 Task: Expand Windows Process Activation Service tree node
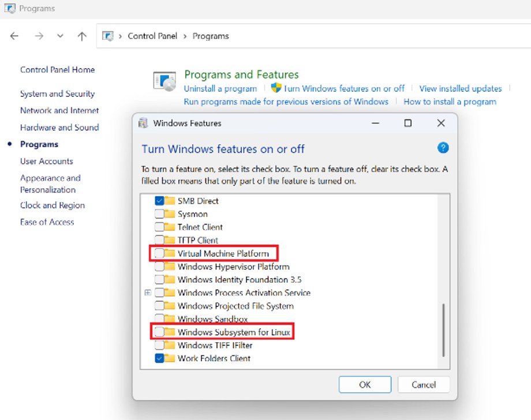coord(148,292)
